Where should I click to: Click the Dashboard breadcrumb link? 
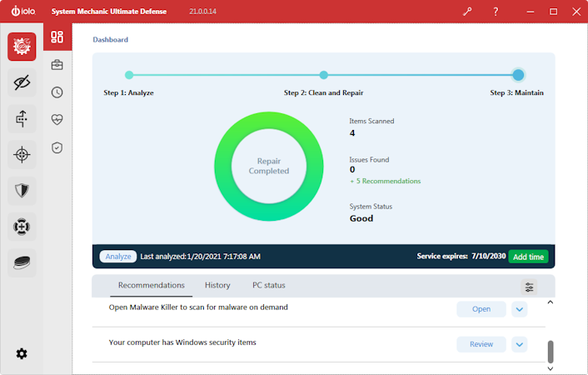click(x=110, y=40)
